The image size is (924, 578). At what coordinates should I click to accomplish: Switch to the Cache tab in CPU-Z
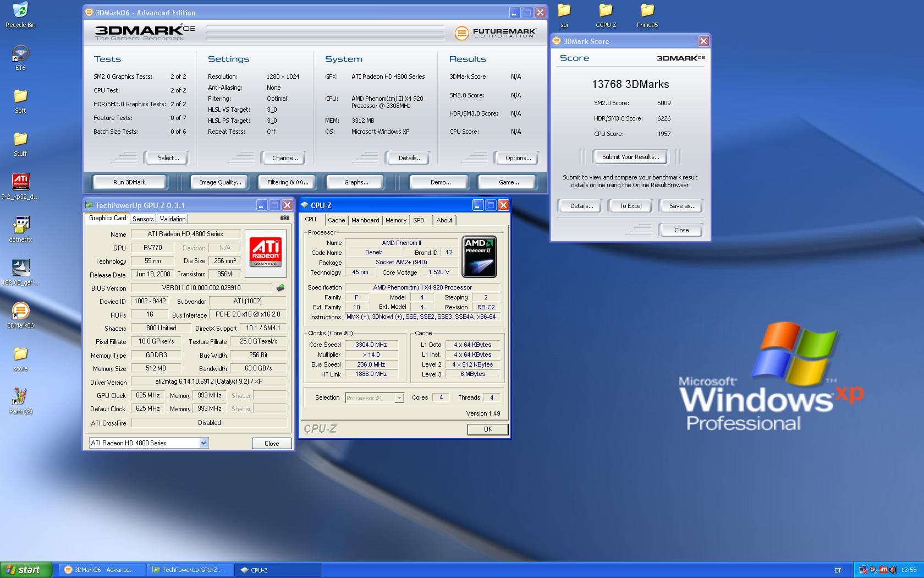tap(336, 220)
